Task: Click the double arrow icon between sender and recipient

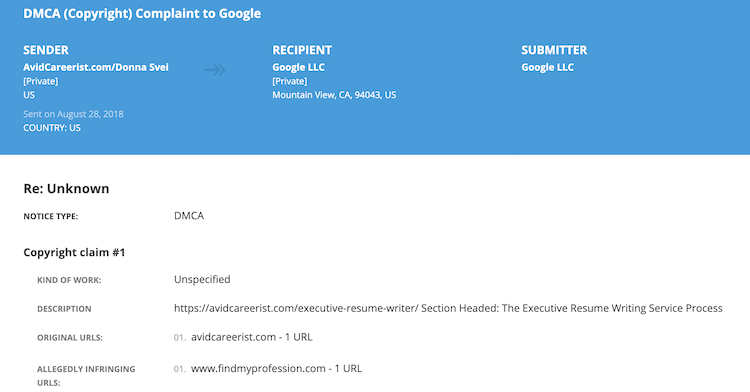Action: [215, 70]
